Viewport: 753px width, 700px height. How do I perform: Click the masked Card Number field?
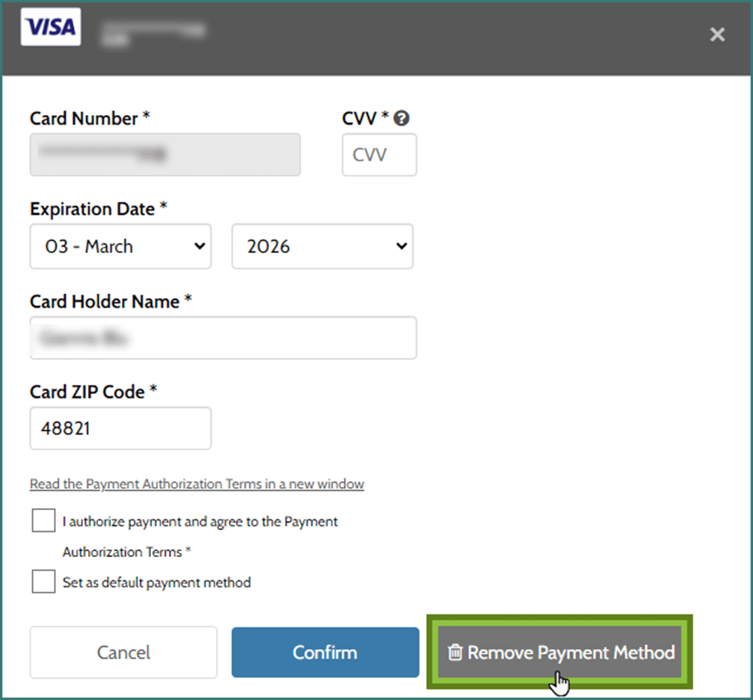tap(165, 154)
